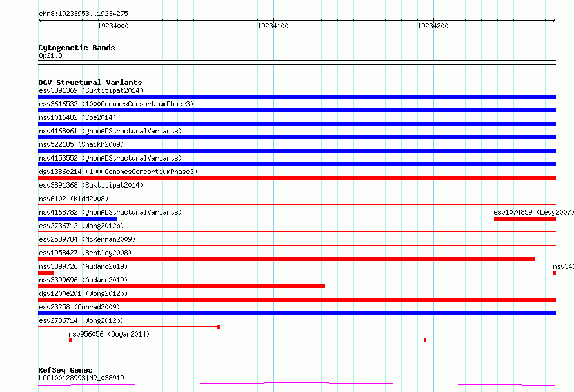Viewport: 574px width, 392px height.
Task: Click the thin red line under esv2736712
Action: click(x=297, y=231)
